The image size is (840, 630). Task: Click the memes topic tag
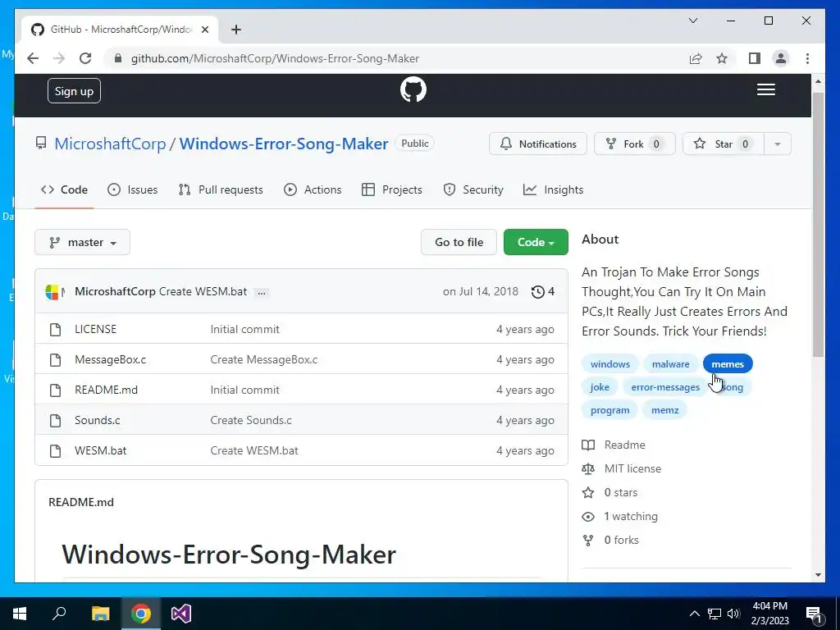pyautogui.click(x=728, y=363)
